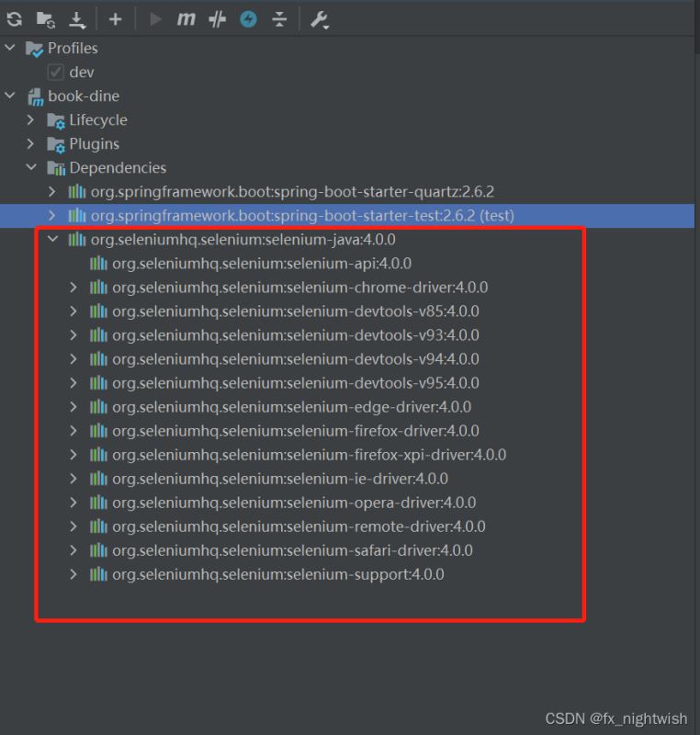Image resolution: width=700 pixels, height=735 pixels.
Task: Select selenium-java:4.0.0 text
Action: pyautogui.click(x=243, y=240)
